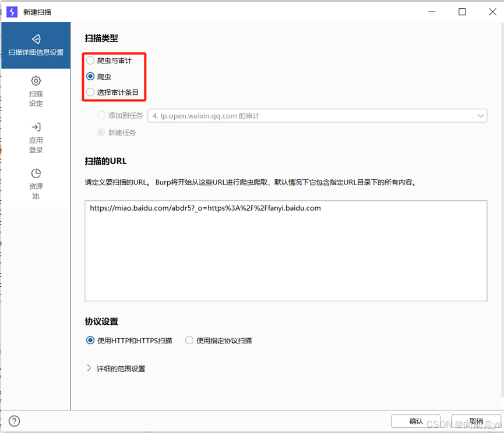Click the 协议设置 heading

pos(101,321)
